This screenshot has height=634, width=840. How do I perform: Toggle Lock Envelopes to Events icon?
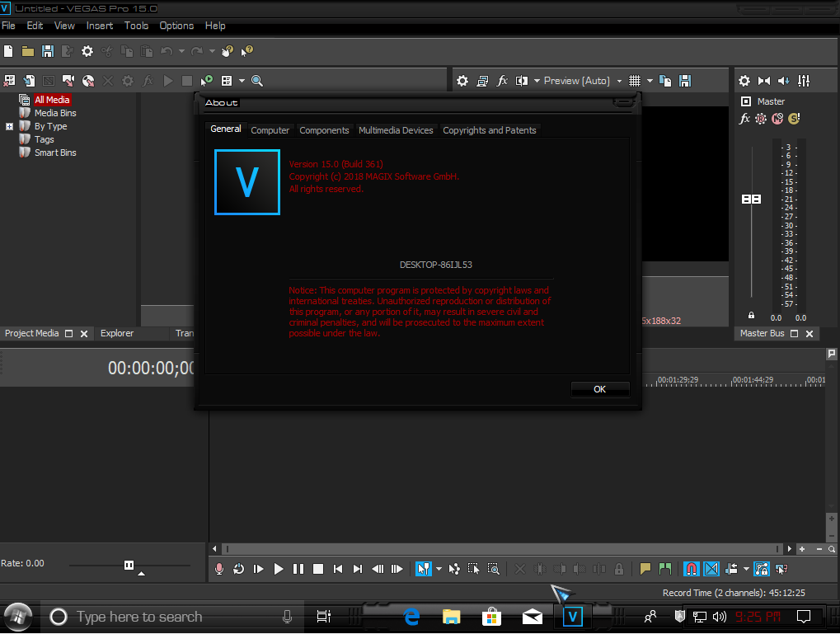761,569
